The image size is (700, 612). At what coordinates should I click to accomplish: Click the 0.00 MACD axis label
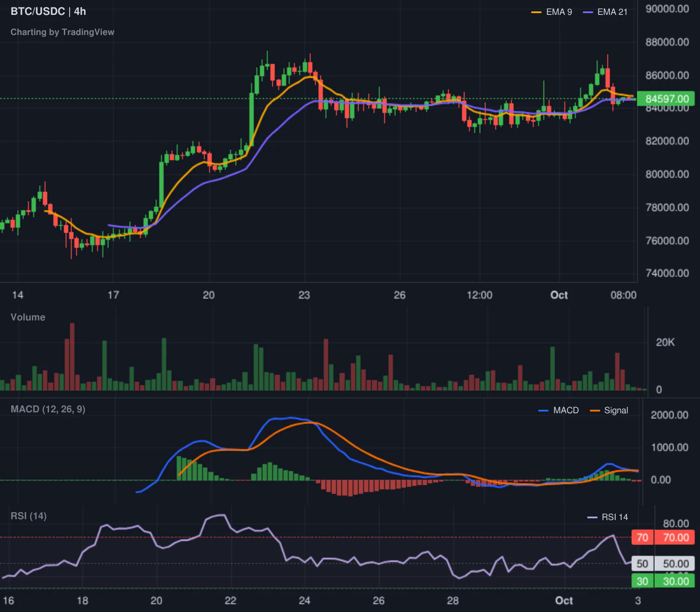pos(661,480)
